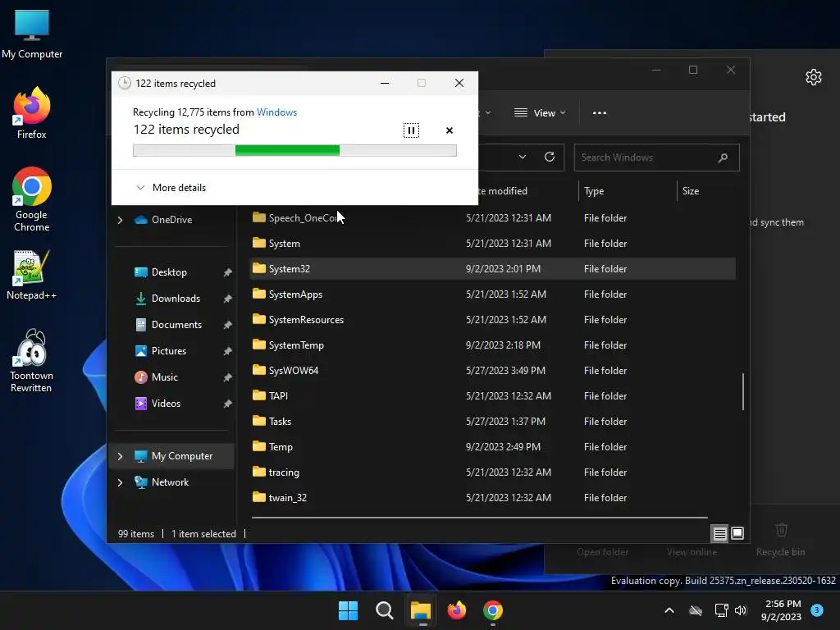The image size is (840, 630).
Task: Select the tracing folder
Action: [492, 472]
